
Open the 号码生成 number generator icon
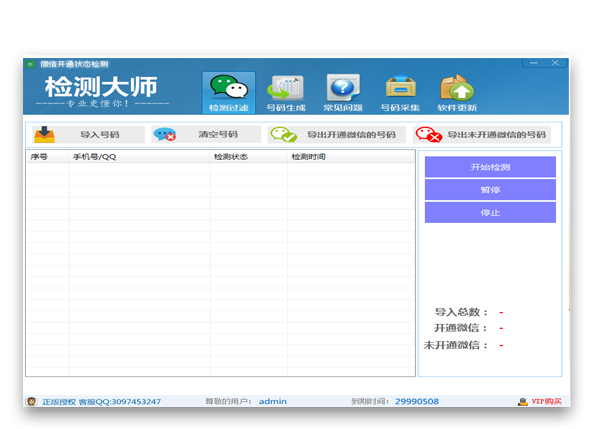pyautogui.click(x=285, y=88)
